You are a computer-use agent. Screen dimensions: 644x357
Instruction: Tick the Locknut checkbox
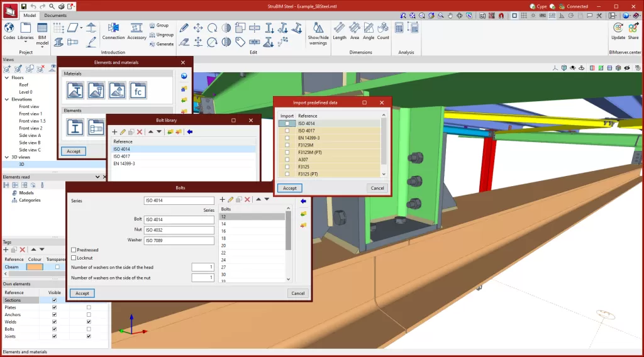pyautogui.click(x=74, y=258)
